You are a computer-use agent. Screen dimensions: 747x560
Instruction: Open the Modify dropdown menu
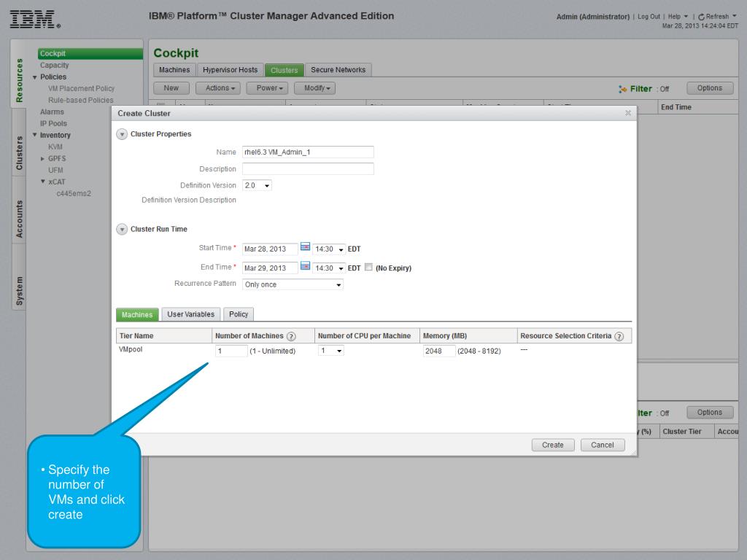[317, 88]
